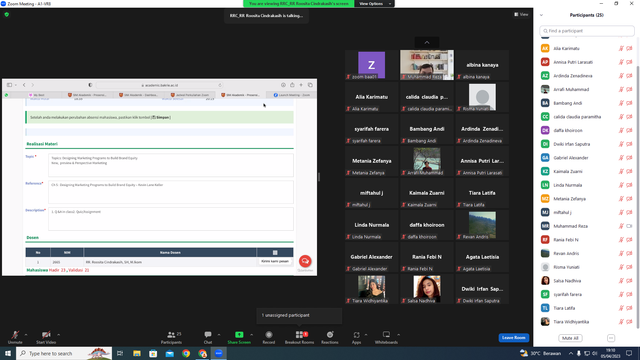Click the weather widget in taskbar
Image resolution: width=640 pixels, height=360 pixels.
coord(540,353)
